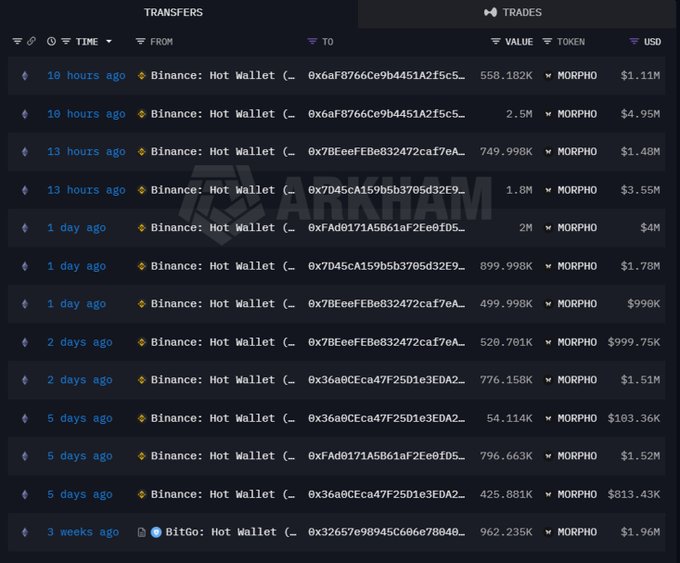This screenshot has height=563, width=680.
Task: Click the value 776.158K
Action: point(506,380)
